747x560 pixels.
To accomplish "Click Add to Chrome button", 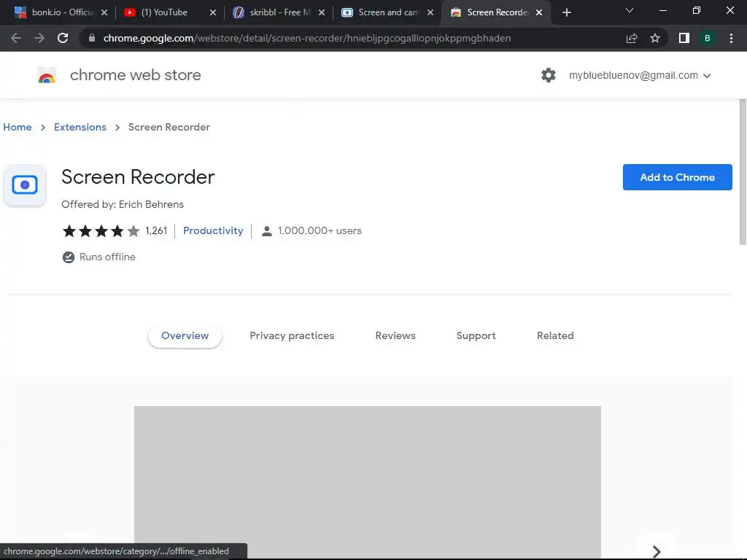I will [677, 177].
